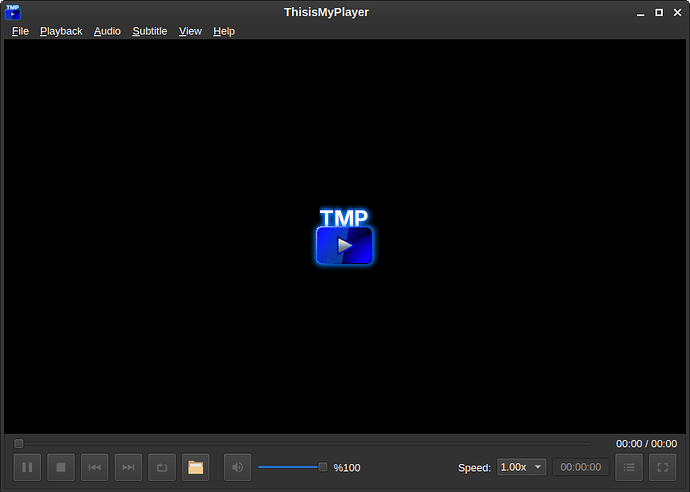Click the Speed: label

coord(474,468)
